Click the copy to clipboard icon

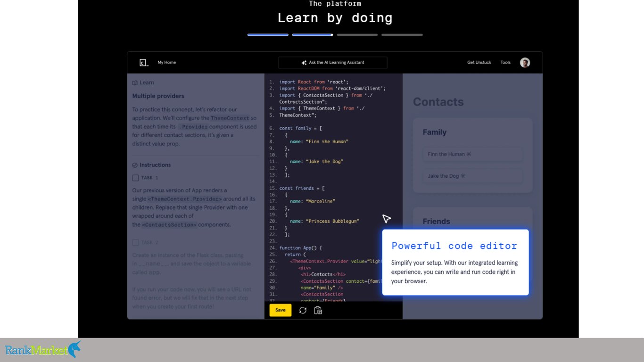pos(318,310)
